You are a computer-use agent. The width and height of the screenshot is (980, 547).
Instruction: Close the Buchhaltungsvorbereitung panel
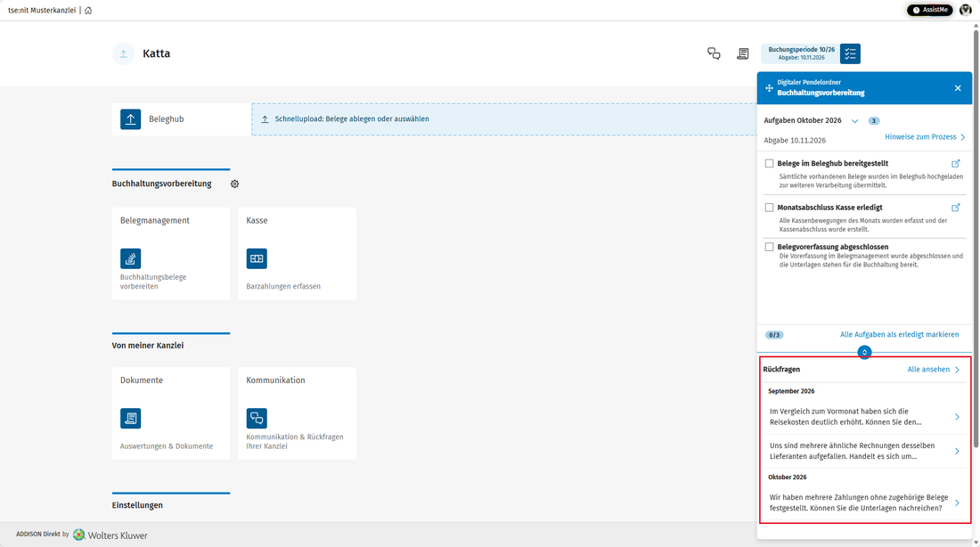[x=958, y=88]
